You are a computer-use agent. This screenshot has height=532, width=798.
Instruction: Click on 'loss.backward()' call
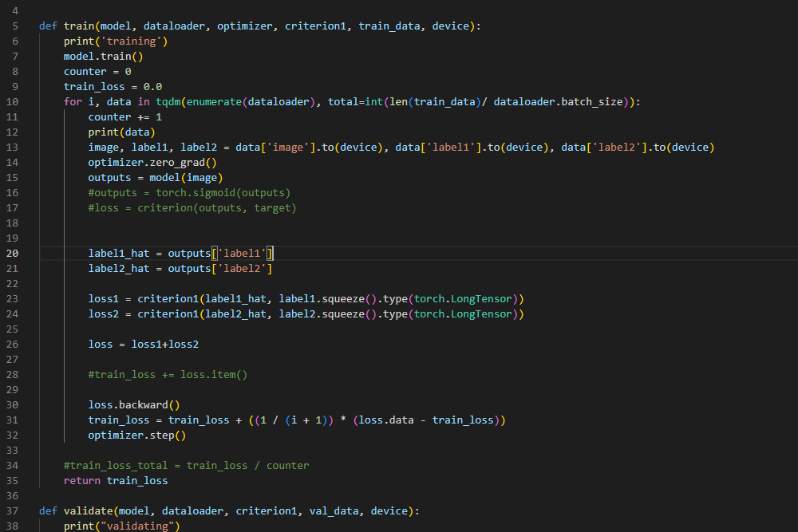(x=134, y=405)
